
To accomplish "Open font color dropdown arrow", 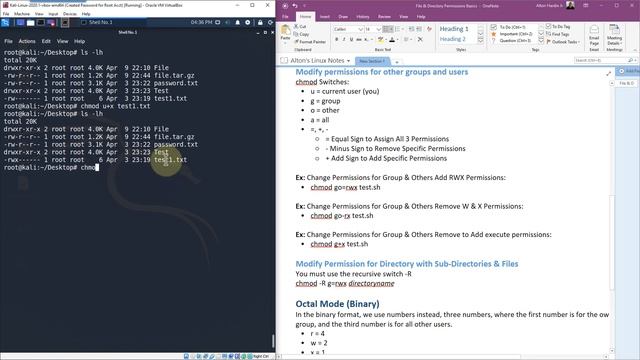I will point(398,40).
